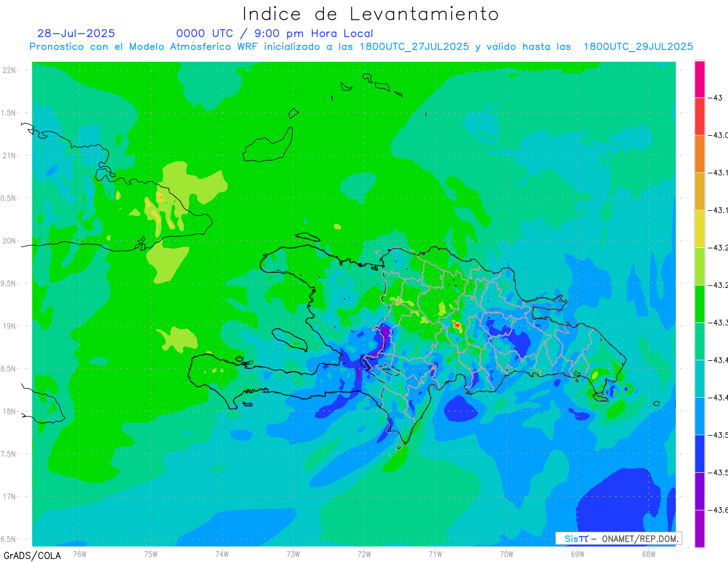
Task: Click the 'GrADS/COLA' credit label
Action: 32,555
